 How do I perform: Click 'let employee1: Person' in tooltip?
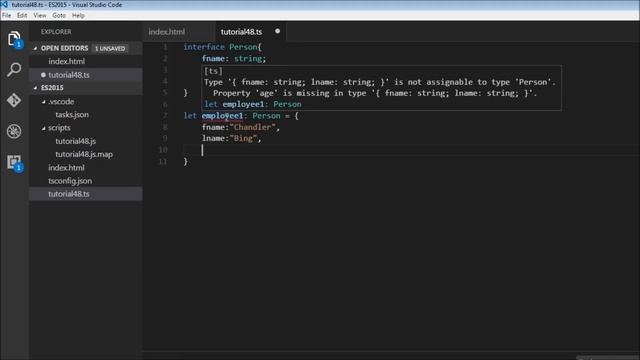click(253, 104)
